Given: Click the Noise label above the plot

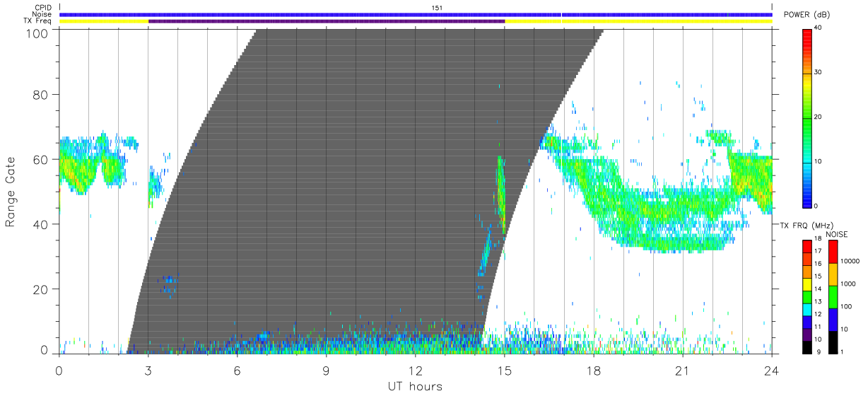Looking at the screenshot, I should [x=42, y=14].
